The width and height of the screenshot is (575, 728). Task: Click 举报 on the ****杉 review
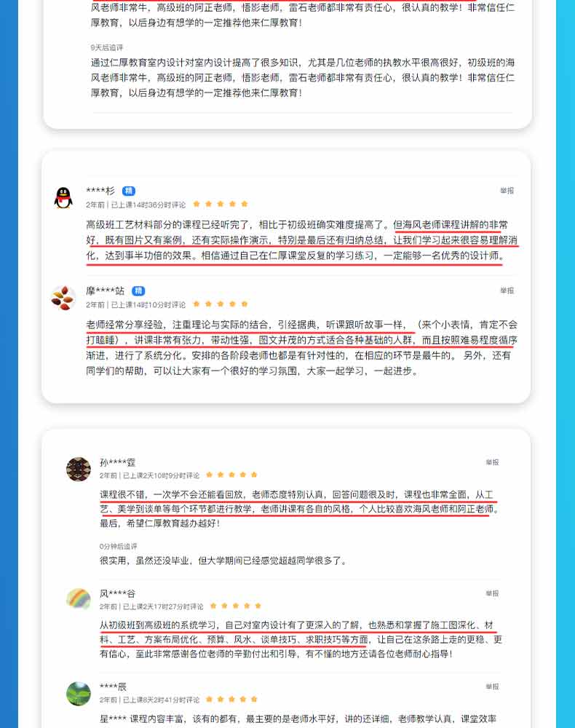point(507,190)
